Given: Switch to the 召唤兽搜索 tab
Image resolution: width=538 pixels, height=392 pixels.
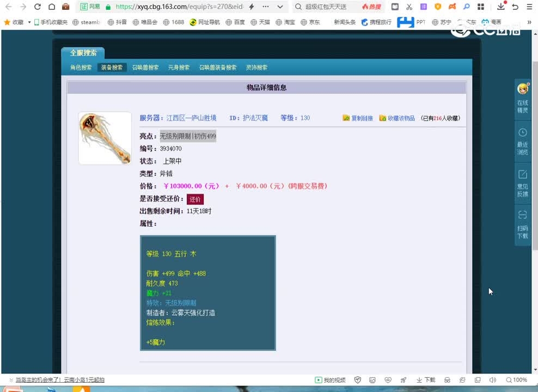Looking at the screenshot, I should pyautogui.click(x=145, y=68).
